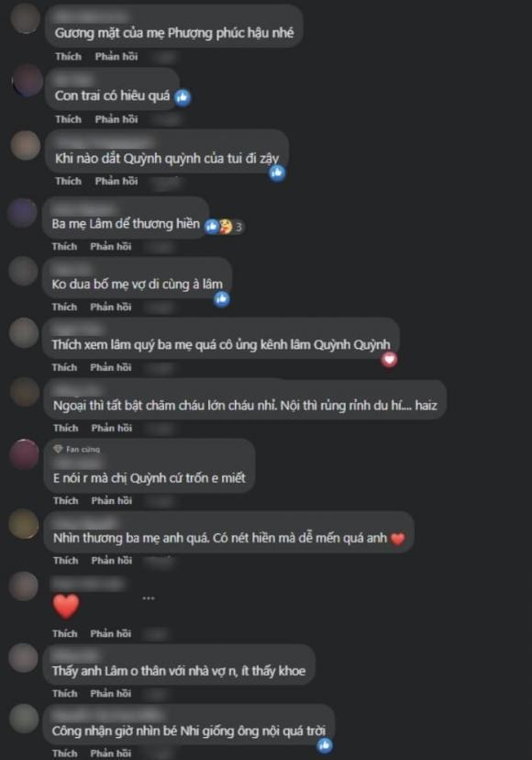The image size is (532, 760).
Task: Click the large red heart sticker comment
Action: [66, 607]
